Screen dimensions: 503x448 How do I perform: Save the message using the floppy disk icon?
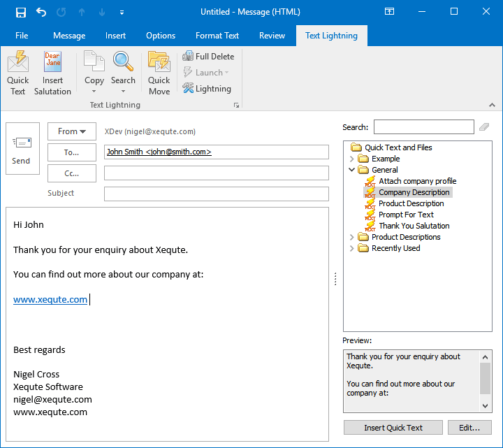(21, 12)
